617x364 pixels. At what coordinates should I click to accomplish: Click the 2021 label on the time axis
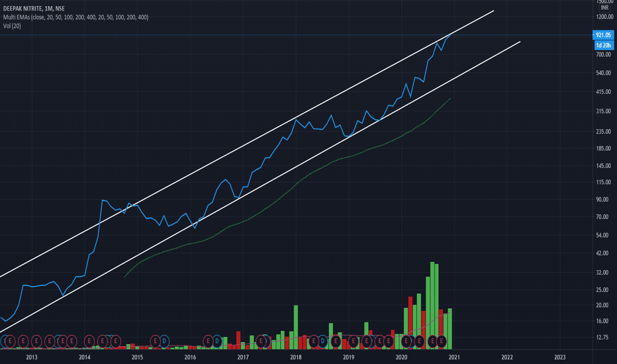pyautogui.click(x=454, y=357)
